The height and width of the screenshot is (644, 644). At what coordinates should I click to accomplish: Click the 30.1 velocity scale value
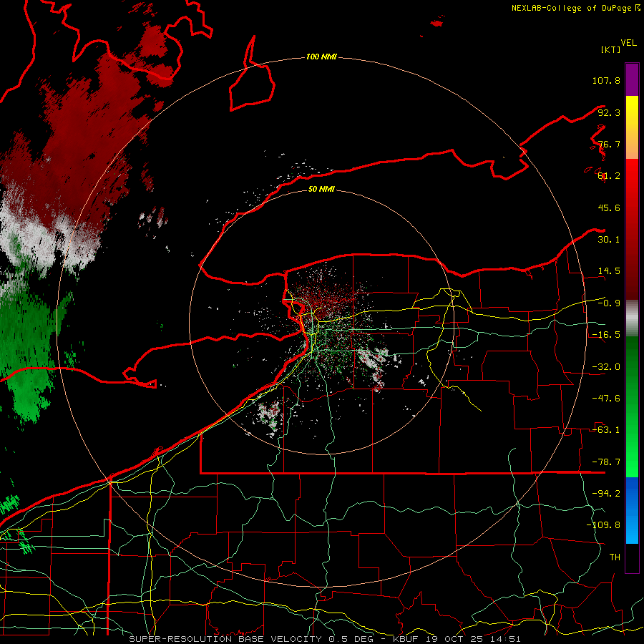tap(609, 240)
